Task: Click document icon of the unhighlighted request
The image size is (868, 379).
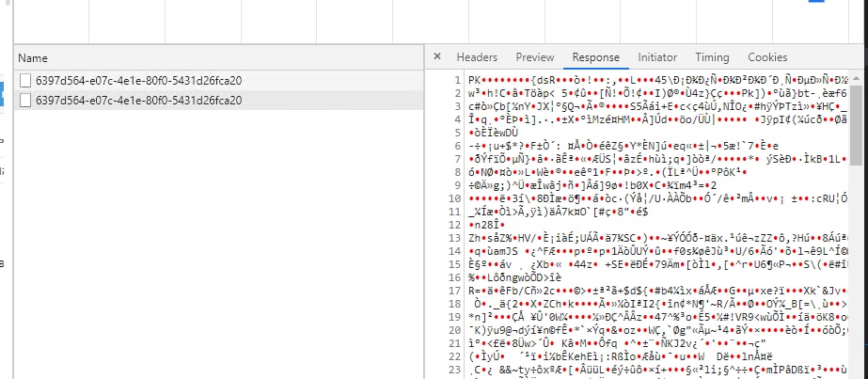Action: coord(24,81)
